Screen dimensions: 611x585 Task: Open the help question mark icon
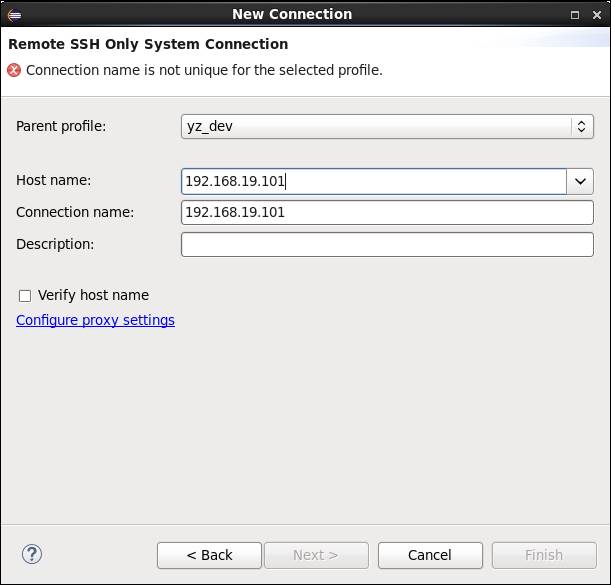coord(32,554)
